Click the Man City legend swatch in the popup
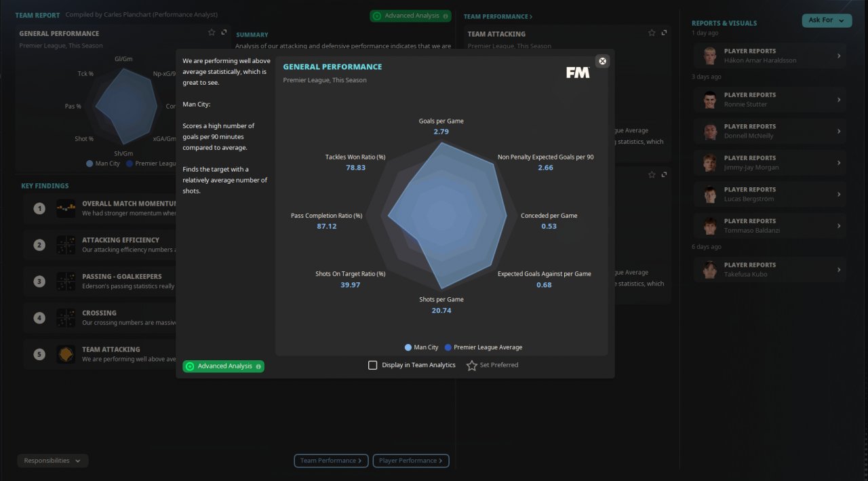The width and height of the screenshot is (868, 481). [x=408, y=347]
